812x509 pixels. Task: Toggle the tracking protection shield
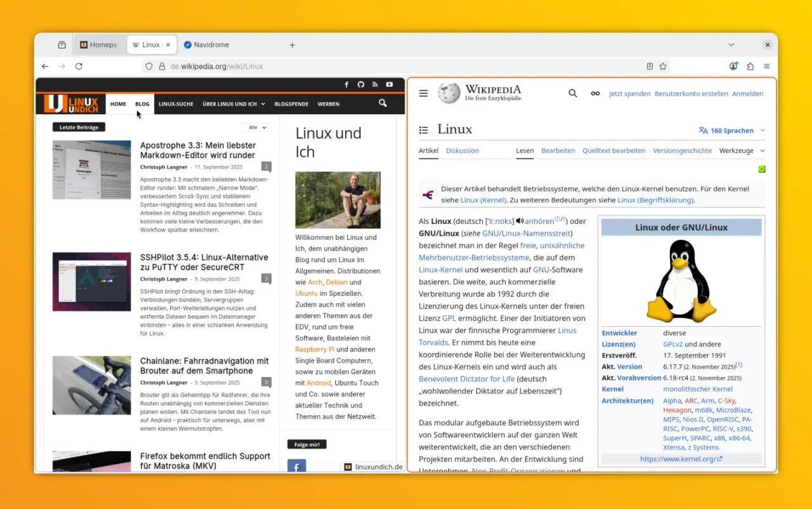(x=148, y=66)
